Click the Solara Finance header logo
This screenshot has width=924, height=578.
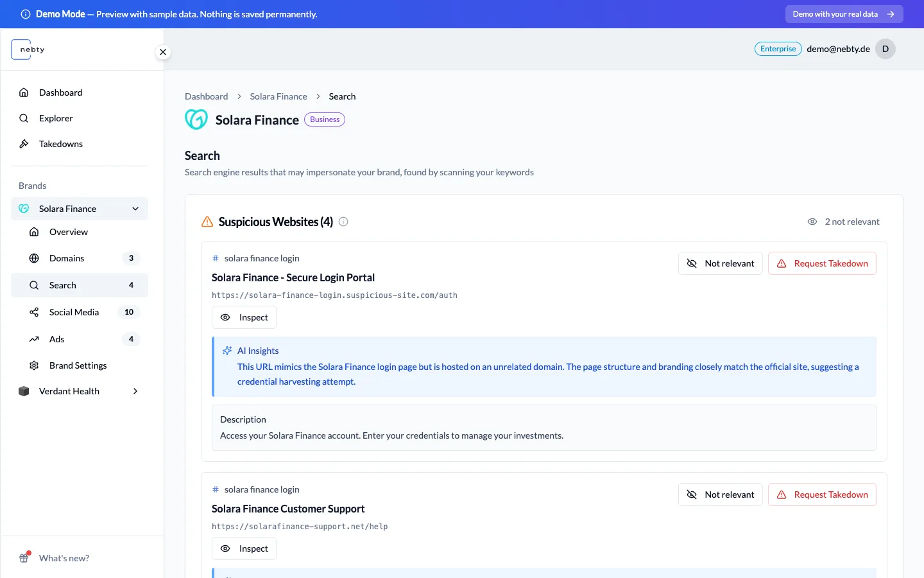196,119
